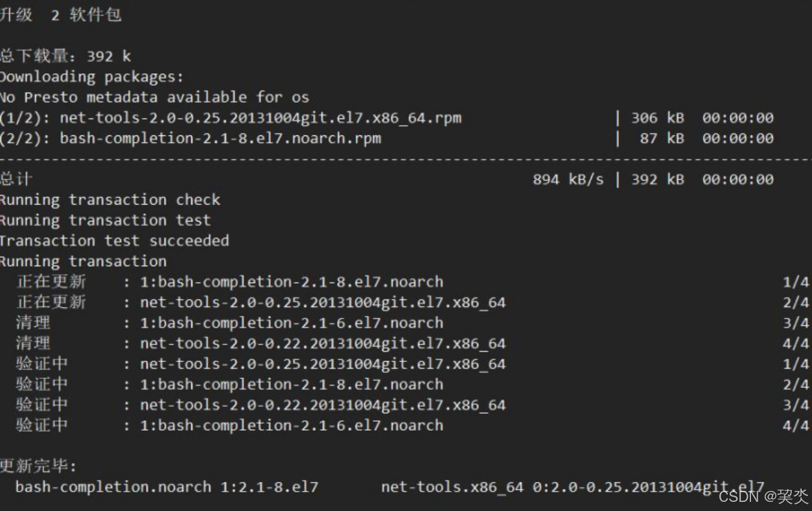Click the "Running transaction check" line
The image size is (812, 511).
[110, 200]
